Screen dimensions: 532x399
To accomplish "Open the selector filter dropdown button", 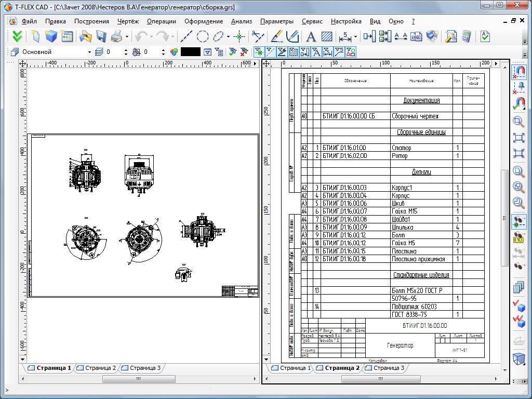I will [207, 52].
